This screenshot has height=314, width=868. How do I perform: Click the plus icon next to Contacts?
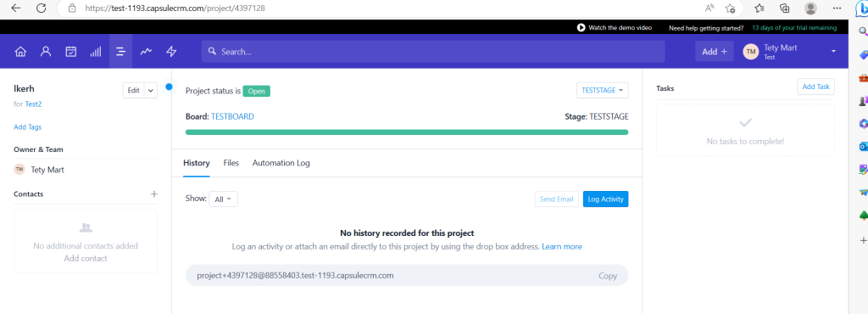pyautogui.click(x=154, y=193)
